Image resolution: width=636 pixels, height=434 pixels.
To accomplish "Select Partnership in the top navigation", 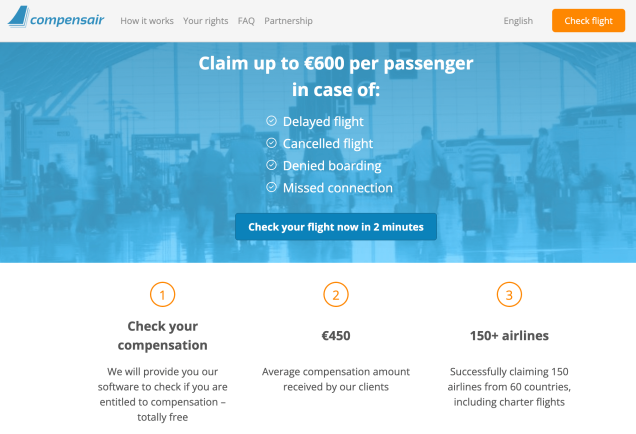I will (288, 21).
